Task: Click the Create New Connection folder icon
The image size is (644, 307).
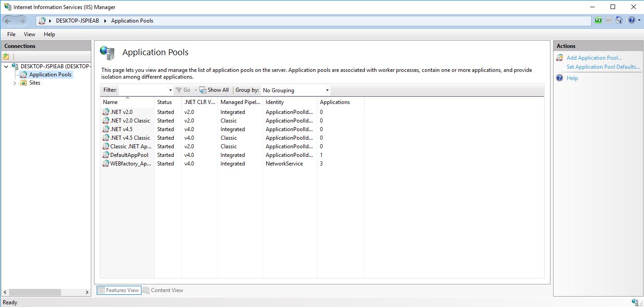Action: (x=6, y=56)
